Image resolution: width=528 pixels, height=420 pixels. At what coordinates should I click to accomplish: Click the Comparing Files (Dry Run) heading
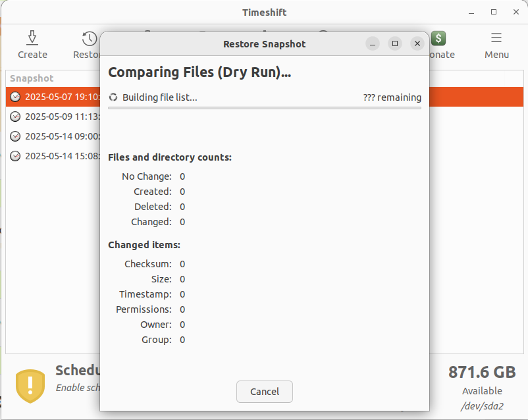199,72
